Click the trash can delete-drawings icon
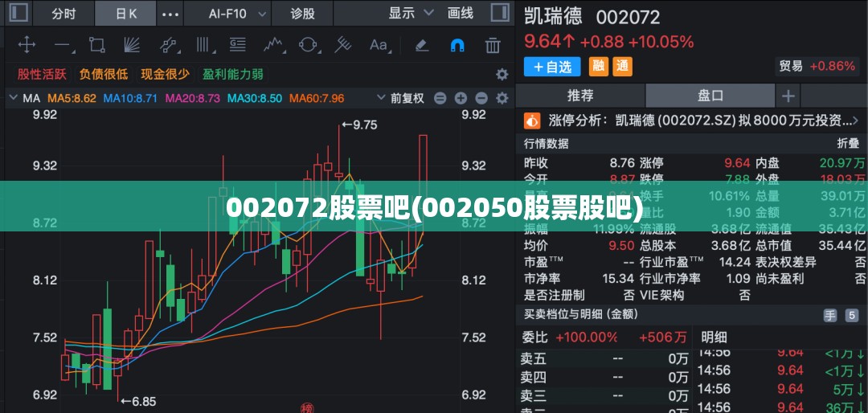The width and height of the screenshot is (868, 413). pyautogui.click(x=493, y=45)
